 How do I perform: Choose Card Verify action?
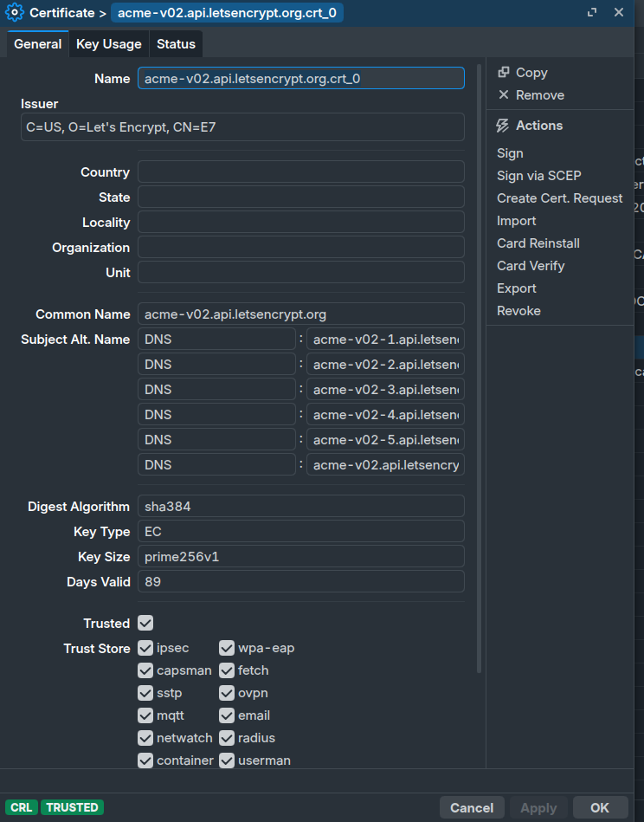531,266
